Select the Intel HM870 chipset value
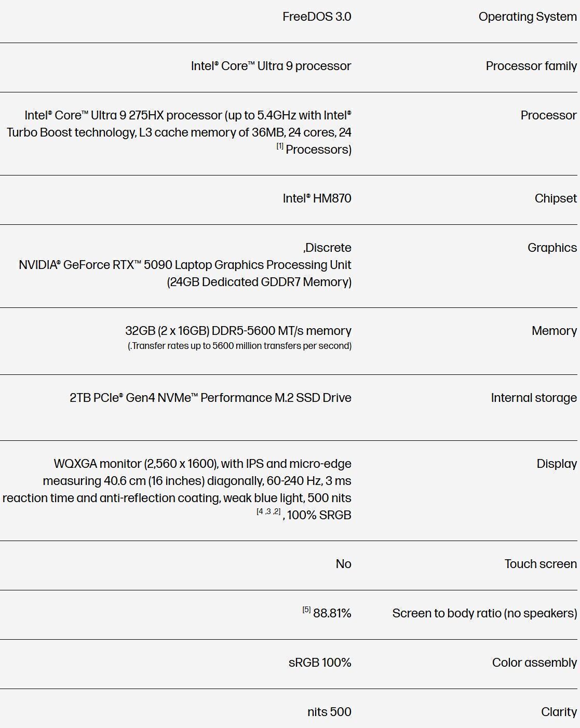 (x=317, y=198)
